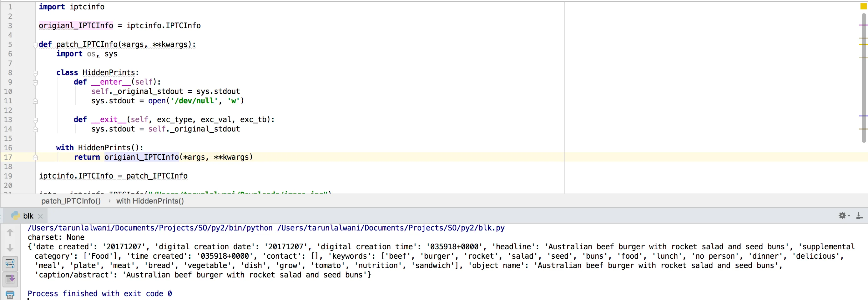Viewport: 868px width, 300px height.
Task: Collapse the __exit__ method fold marker
Action: [x=35, y=120]
